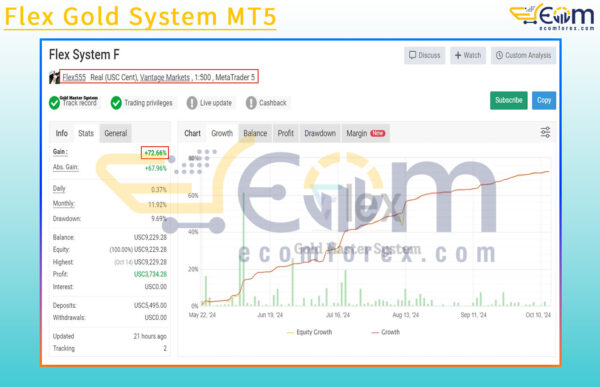Switch to the Stats tab

point(86,133)
